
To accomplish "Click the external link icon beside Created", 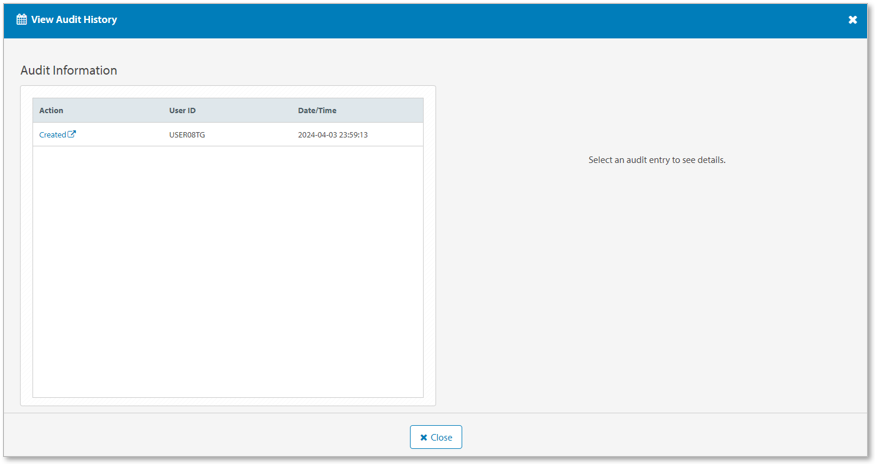I will click(x=72, y=134).
